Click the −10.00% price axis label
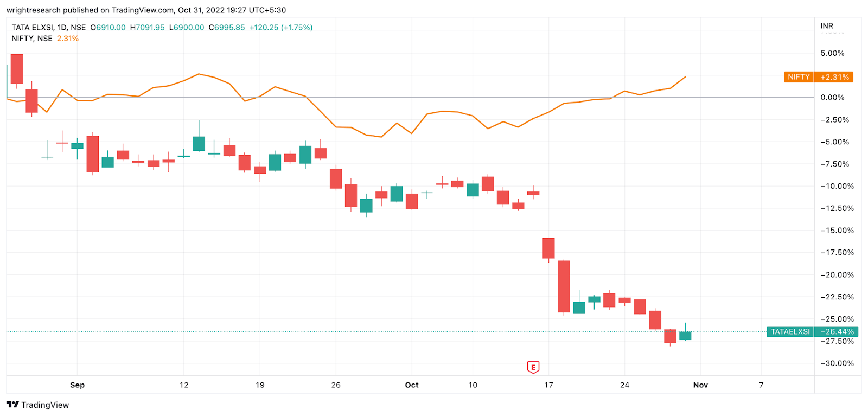 [837, 186]
